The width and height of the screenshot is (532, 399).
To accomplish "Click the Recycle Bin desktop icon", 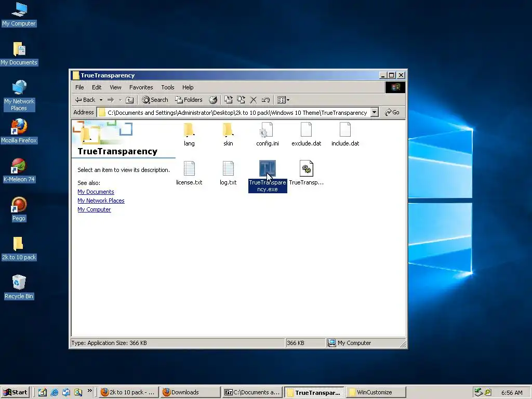I will tap(19, 287).
